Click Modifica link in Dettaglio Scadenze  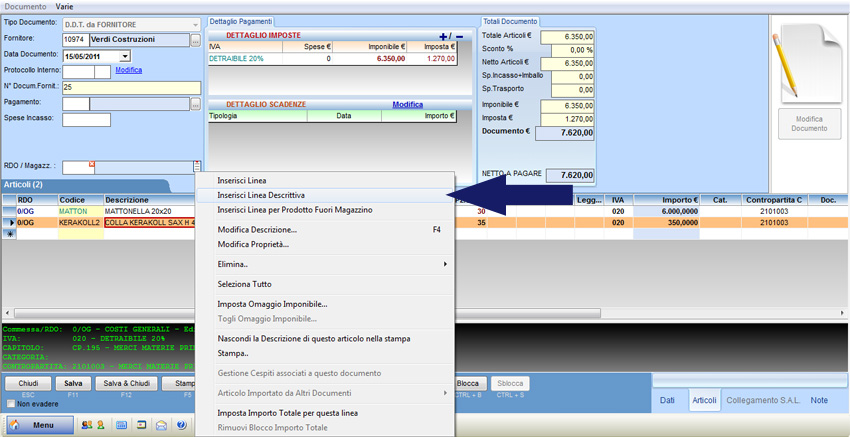pos(407,104)
